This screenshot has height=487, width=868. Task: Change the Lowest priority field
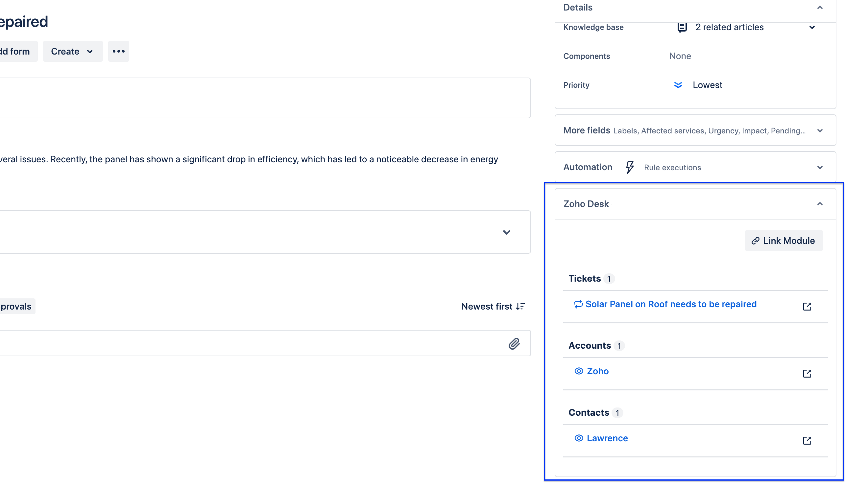pyautogui.click(x=707, y=85)
